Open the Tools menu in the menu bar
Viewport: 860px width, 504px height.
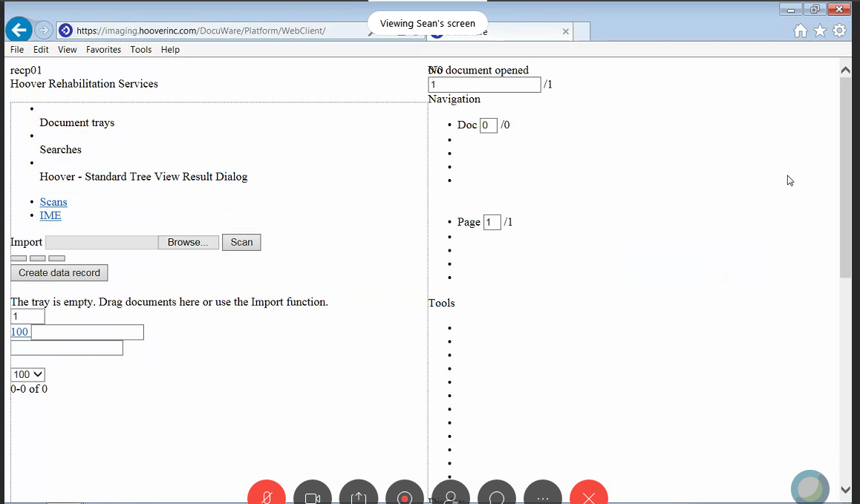point(140,50)
